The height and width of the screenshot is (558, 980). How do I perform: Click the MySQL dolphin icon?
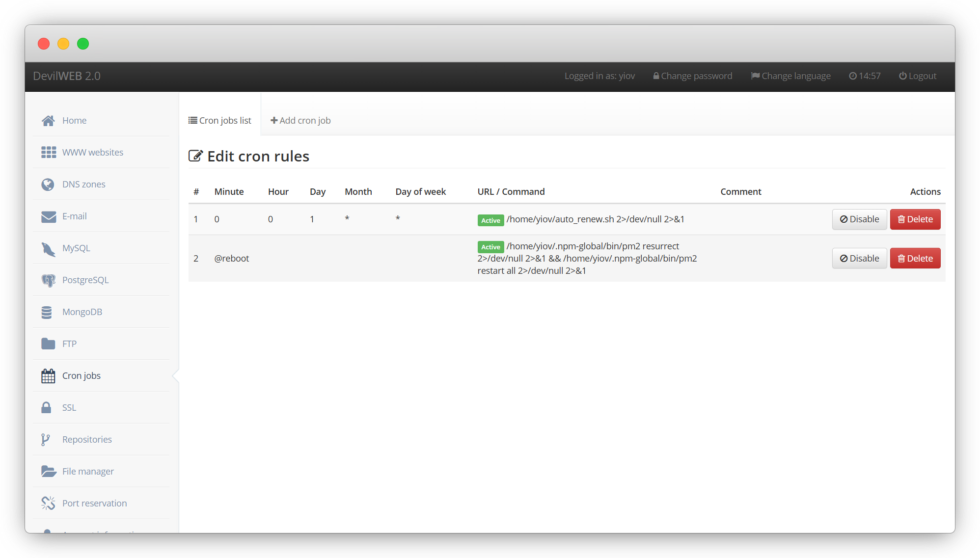[x=48, y=249]
